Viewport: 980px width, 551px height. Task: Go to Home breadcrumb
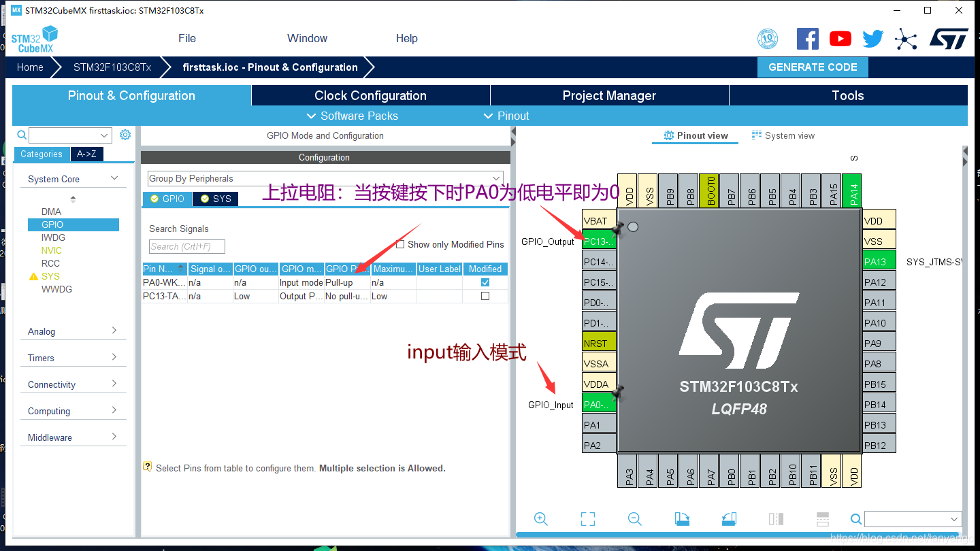pyautogui.click(x=30, y=67)
